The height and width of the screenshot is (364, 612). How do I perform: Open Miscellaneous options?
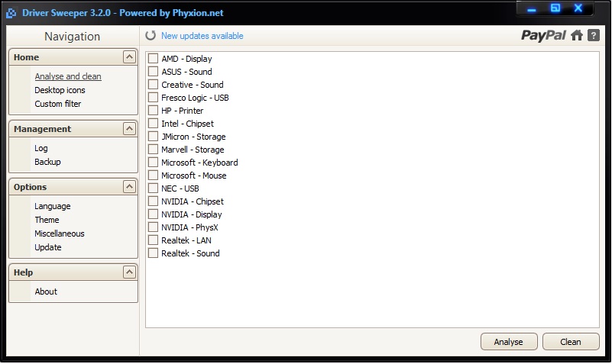click(x=60, y=234)
